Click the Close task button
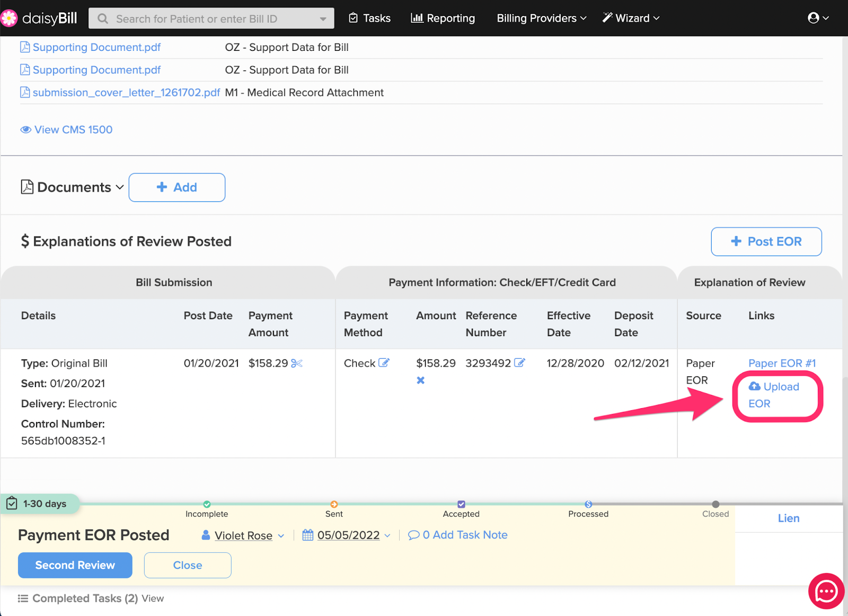This screenshot has width=848, height=616. coord(188,565)
